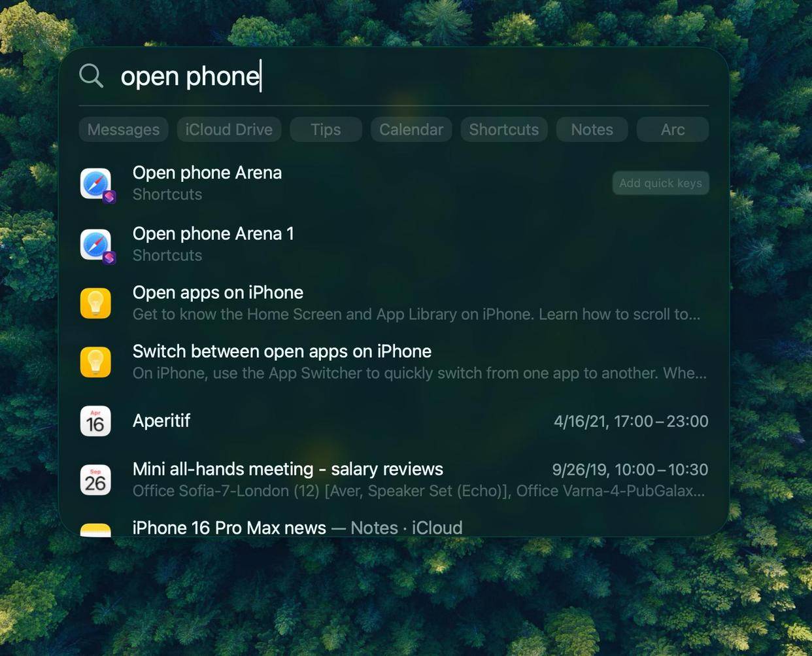The height and width of the screenshot is (656, 812).
Task: Click the Safari icon beside Open phone Arena
Action: [96, 184]
